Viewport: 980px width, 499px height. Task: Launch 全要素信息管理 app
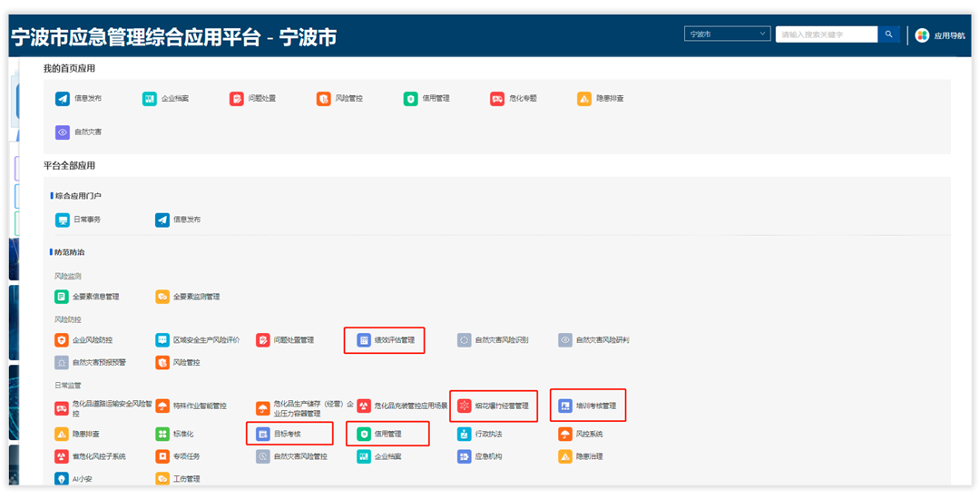[62, 297]
